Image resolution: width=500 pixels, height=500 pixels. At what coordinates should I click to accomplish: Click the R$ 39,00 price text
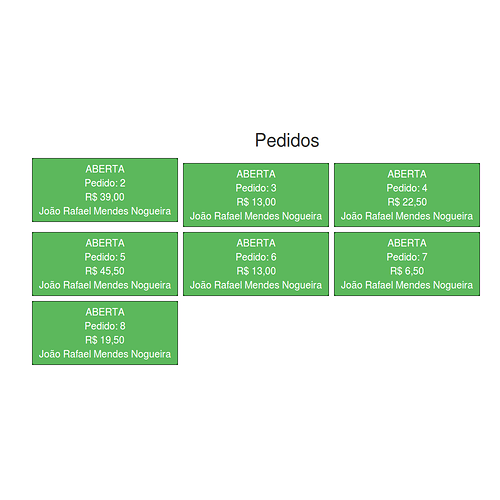pos(105,197)
